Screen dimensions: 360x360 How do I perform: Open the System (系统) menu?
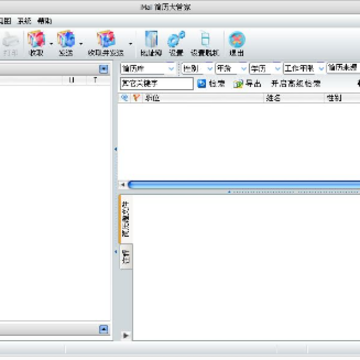pos(24,21)
